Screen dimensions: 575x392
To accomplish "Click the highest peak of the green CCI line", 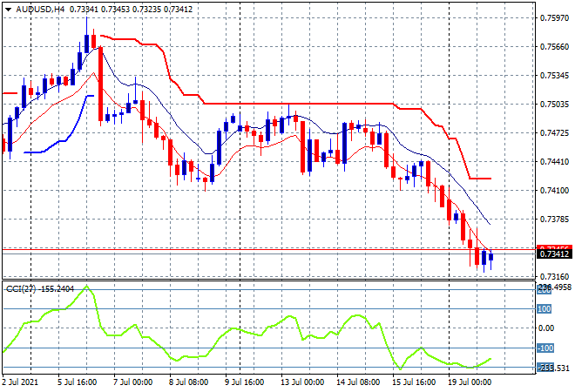I will tap(88, 286).
